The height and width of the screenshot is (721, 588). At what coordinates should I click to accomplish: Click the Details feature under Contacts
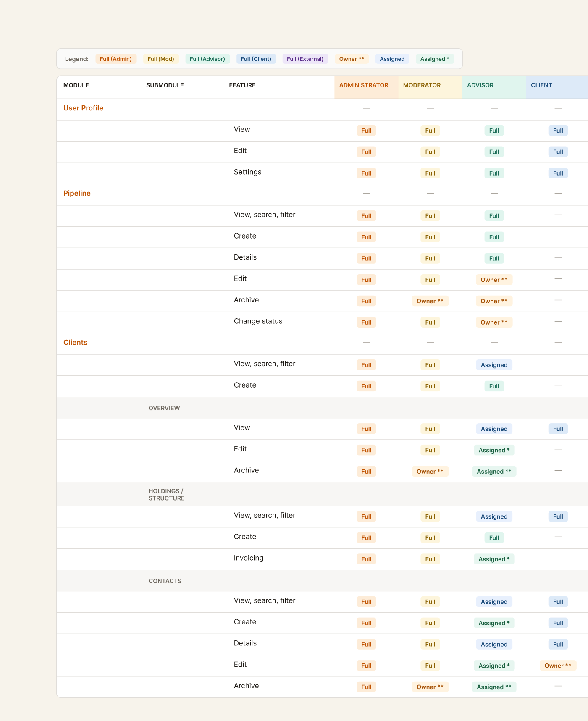pos(245,643)
